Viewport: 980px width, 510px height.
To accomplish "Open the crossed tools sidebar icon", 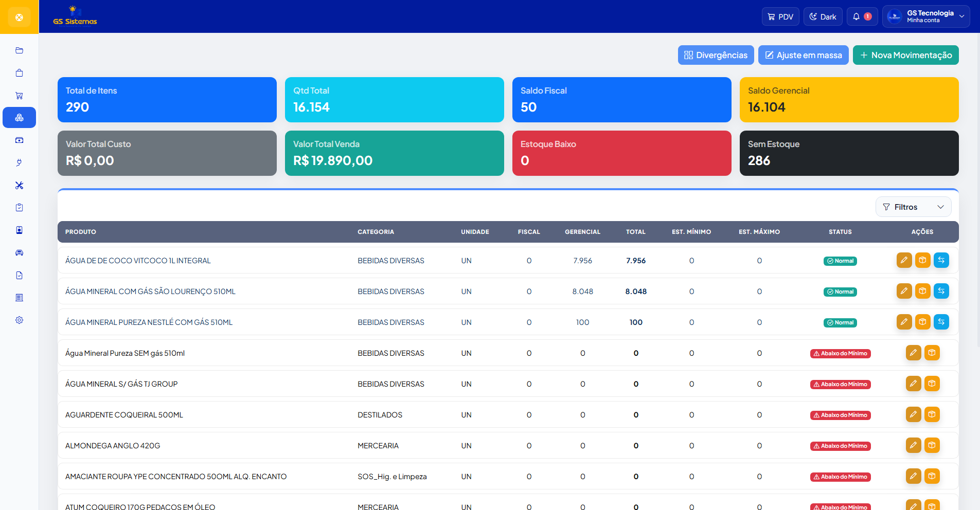I will pos(19,186).
